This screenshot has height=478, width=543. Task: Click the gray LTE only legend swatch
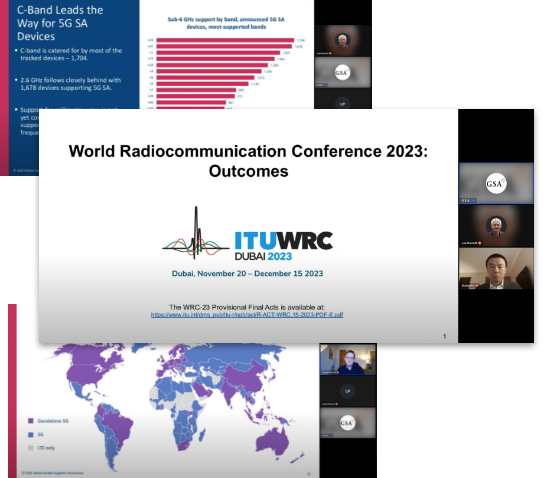(x=30, y=448)
